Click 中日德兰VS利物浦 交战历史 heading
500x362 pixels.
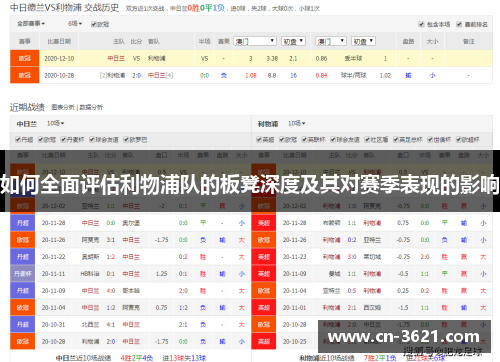coord(64,7)
